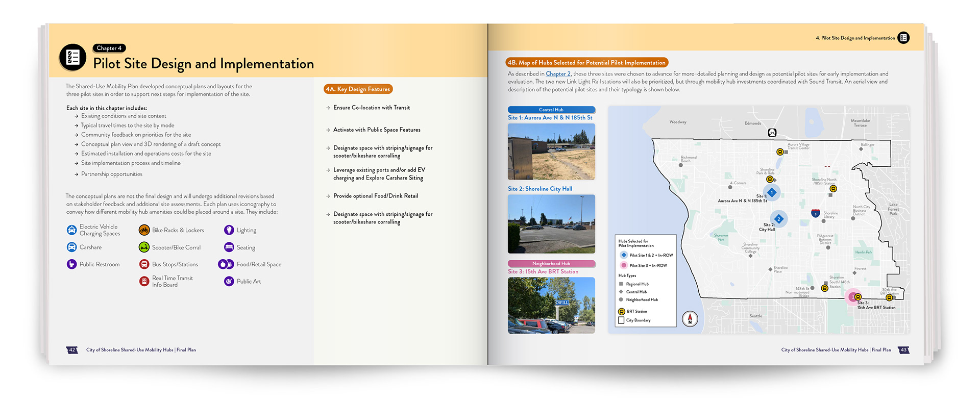Click 'Community feedback on priorities for the site'
Viewport: 980px width, 402px height.
136,135
